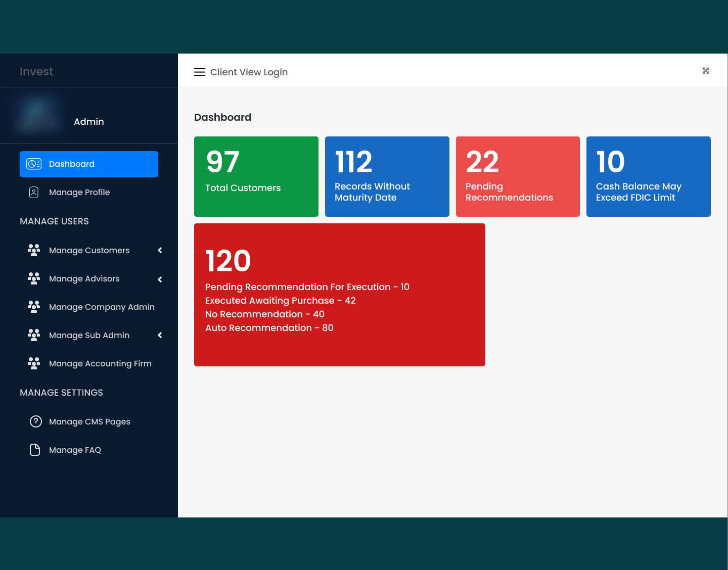This screenshot has height=570, width=728.
Task: Open the Manage Profile menu item
Action: [79, 192]
